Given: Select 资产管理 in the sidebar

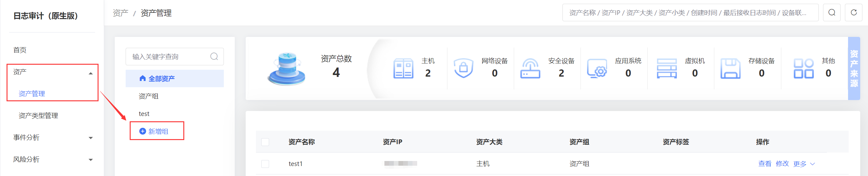Looking at the screenshot, I should [x=32, y=93].
